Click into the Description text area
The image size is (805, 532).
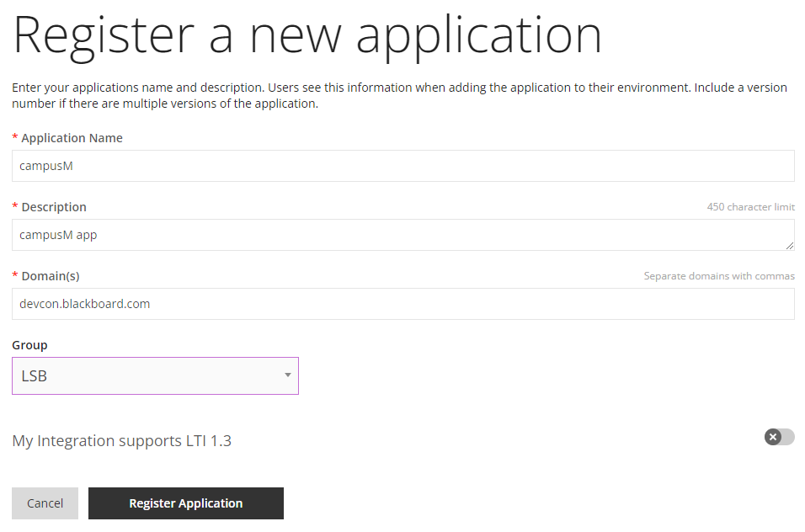coord(402,235)
